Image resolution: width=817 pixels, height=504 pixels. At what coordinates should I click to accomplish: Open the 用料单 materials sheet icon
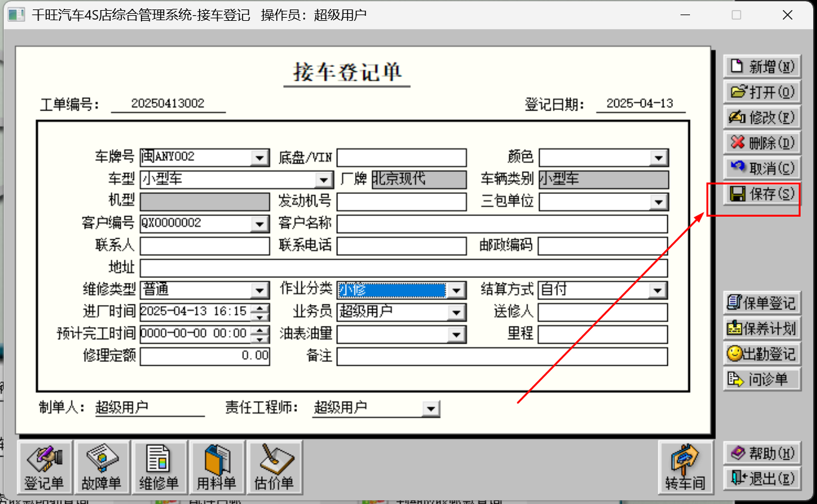(x=217, y=467)
